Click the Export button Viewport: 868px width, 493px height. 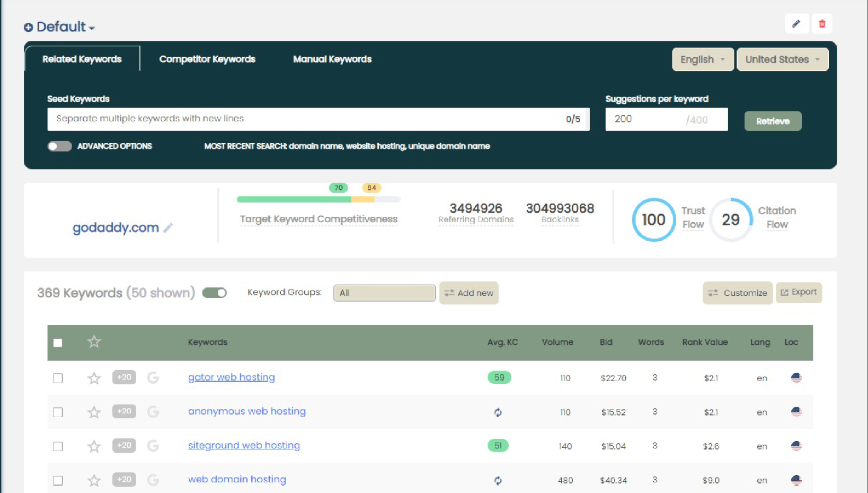coord(799,292)
